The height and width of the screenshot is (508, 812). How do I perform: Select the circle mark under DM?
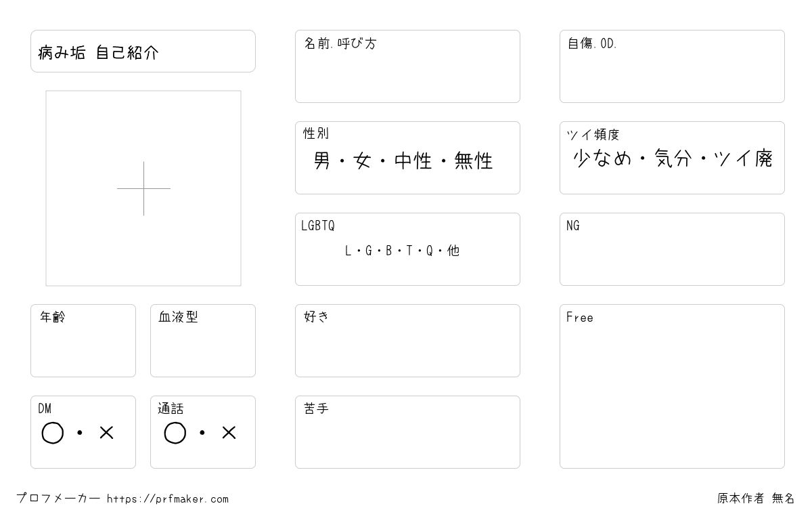pyautogui.click(x=53, y=433)
